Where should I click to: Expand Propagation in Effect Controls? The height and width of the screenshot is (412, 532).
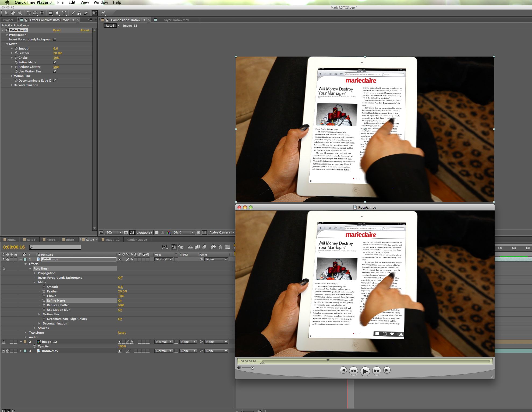(x=7, y=35)
